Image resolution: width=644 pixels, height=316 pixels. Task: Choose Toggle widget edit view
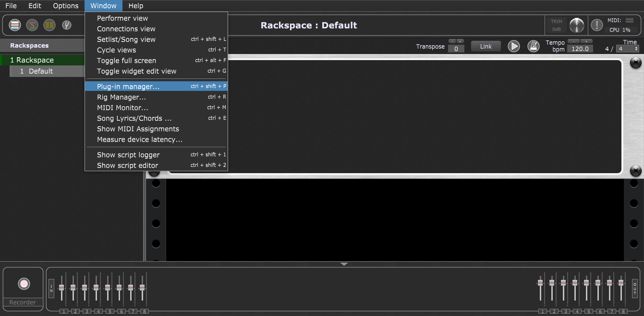pyautogui.click(x=156, y=71)
